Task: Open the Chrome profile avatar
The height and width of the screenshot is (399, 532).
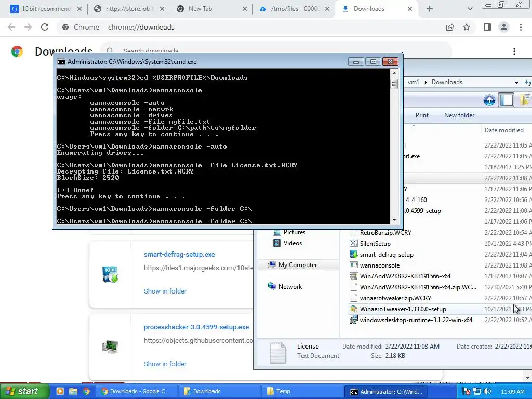Action: coord(504,27)
